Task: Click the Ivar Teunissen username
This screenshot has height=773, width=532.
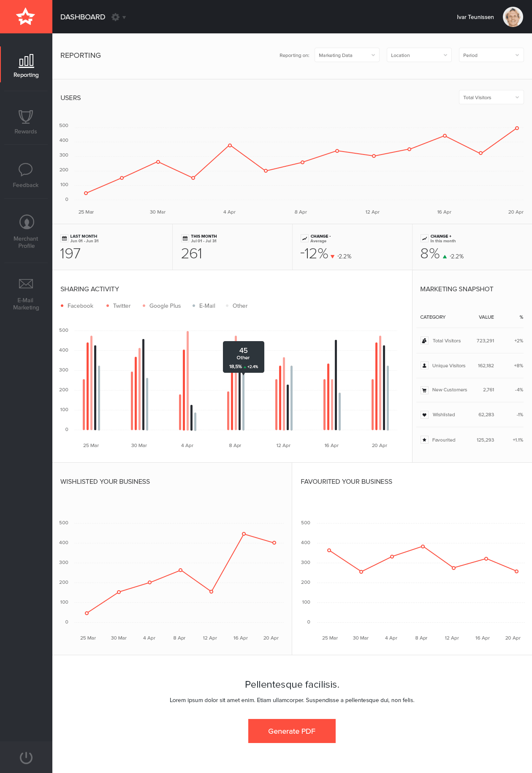Action: click(475, 17)
